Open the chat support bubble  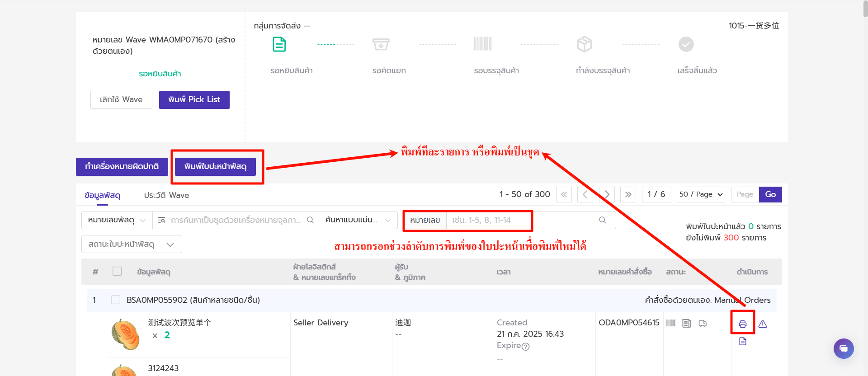pos(844,348)
